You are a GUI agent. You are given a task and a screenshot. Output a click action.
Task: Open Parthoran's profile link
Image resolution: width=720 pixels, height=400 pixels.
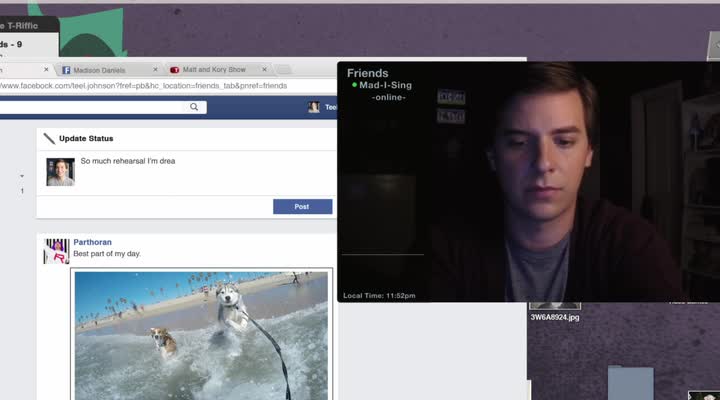pyautogui.click(x=93, y=242)
